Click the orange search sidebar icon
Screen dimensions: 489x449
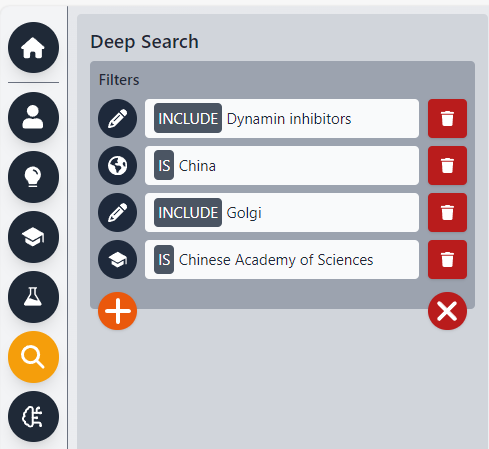[33, 357]
